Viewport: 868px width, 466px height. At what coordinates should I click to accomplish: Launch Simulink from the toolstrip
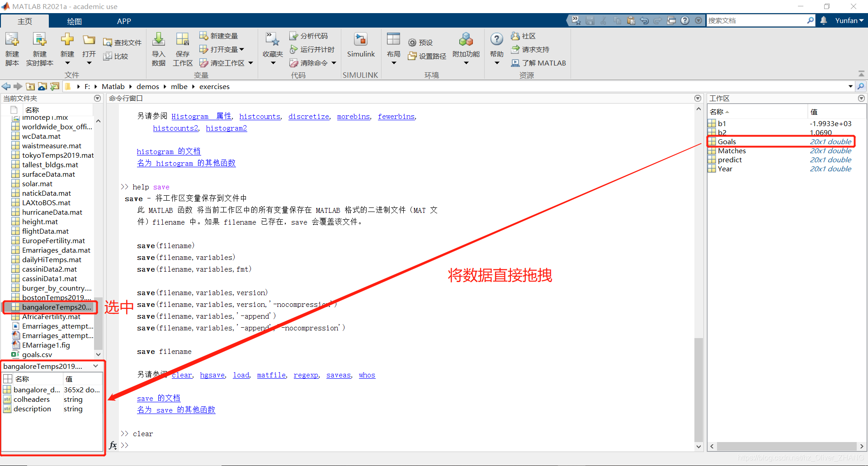pos(361,45)
